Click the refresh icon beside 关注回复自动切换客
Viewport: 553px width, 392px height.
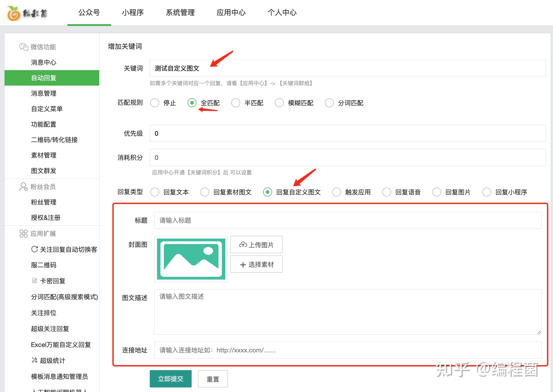tap(35, 249)
